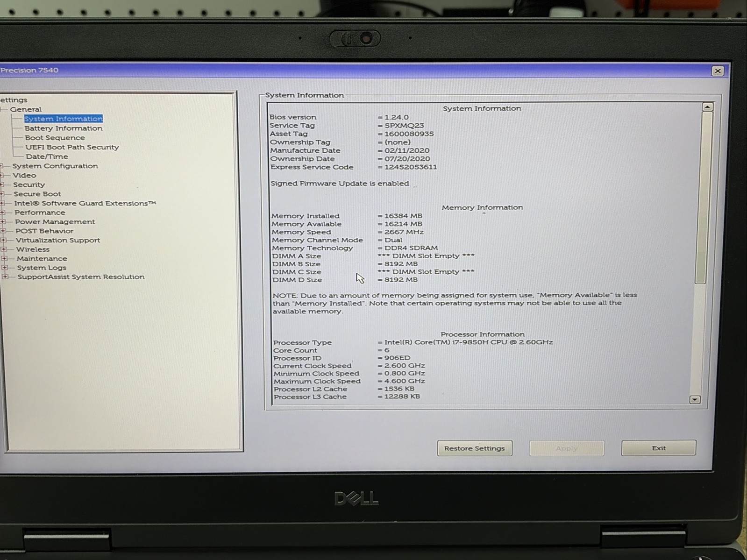Open Battery Information settings
The height and width of the screenshot is (560, 747).
tap(64, 128)
